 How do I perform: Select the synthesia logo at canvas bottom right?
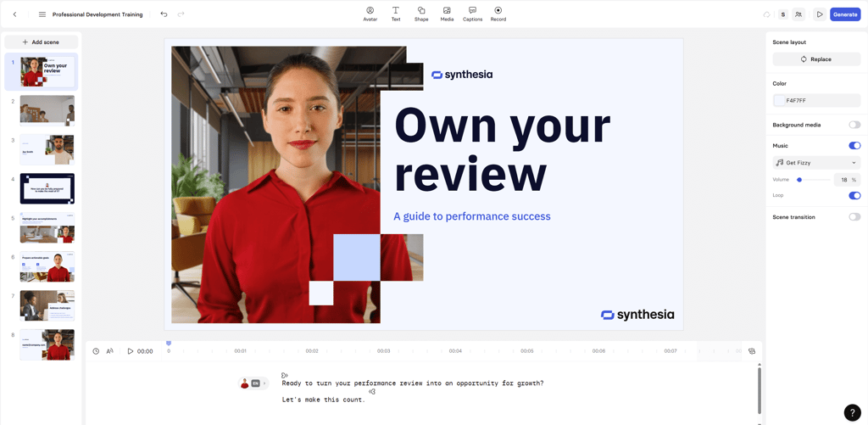(x=637, y=315)
